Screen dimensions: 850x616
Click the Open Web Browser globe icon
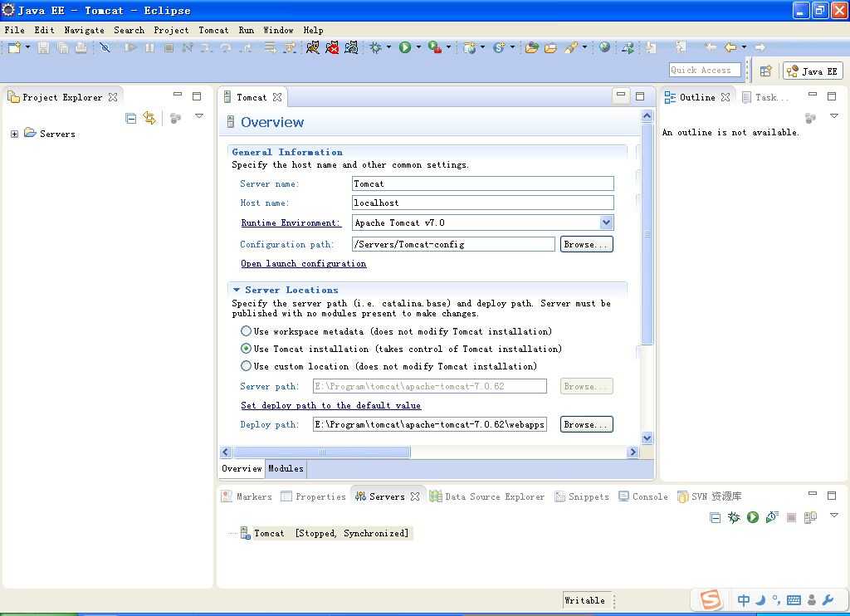pyautogui.click(x=604, y=47)
